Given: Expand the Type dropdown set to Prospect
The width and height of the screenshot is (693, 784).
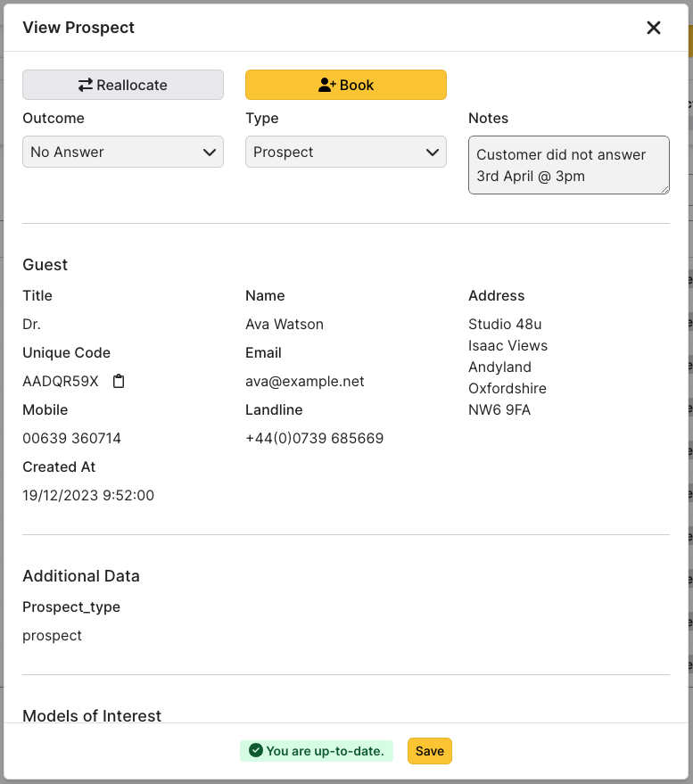Looking at the screenshot, I should point(346,152).
